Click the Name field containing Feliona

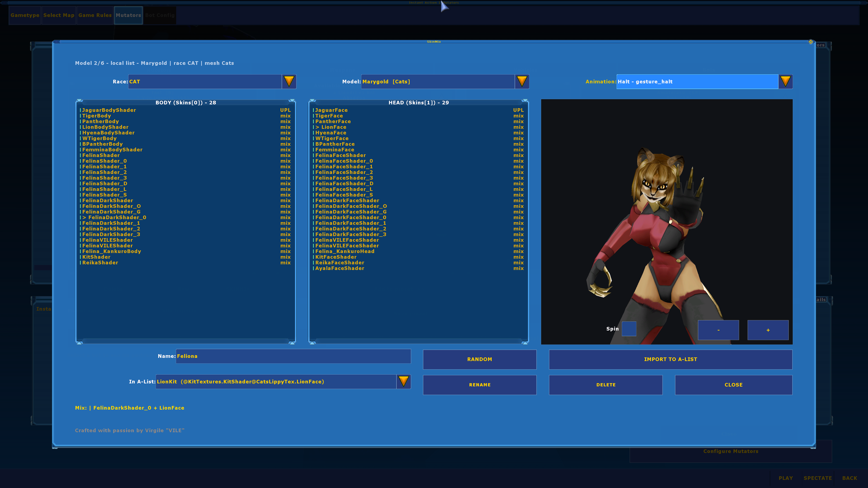pyautogui.click(x=293, y=356)
